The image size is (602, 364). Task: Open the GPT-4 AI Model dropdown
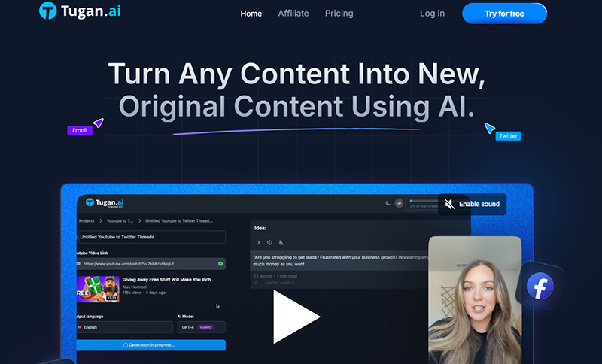(201, 327)
